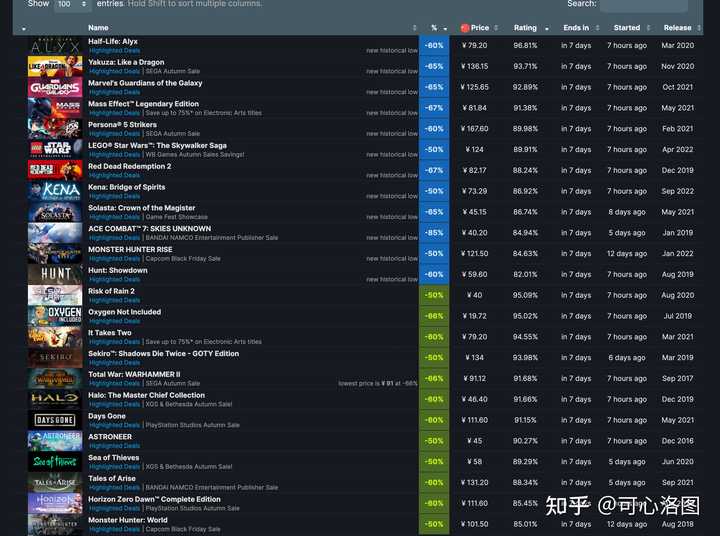Viewport: 720px width, 536px height.
Task: Click lowest price note in Total War row
Action: pos(378,383)
